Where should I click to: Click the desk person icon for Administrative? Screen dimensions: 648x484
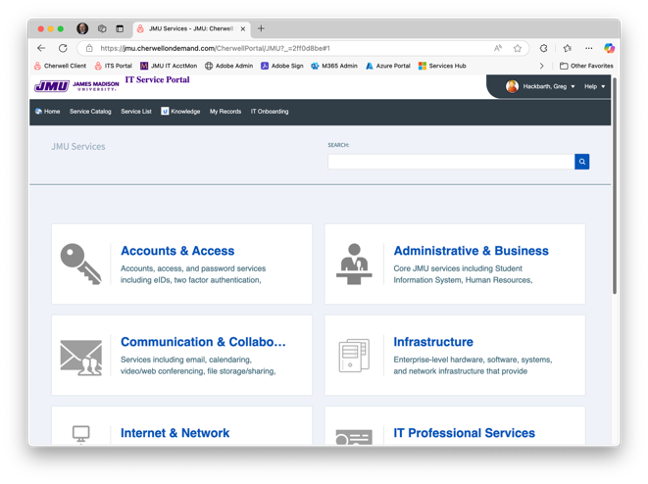point(354,264)
